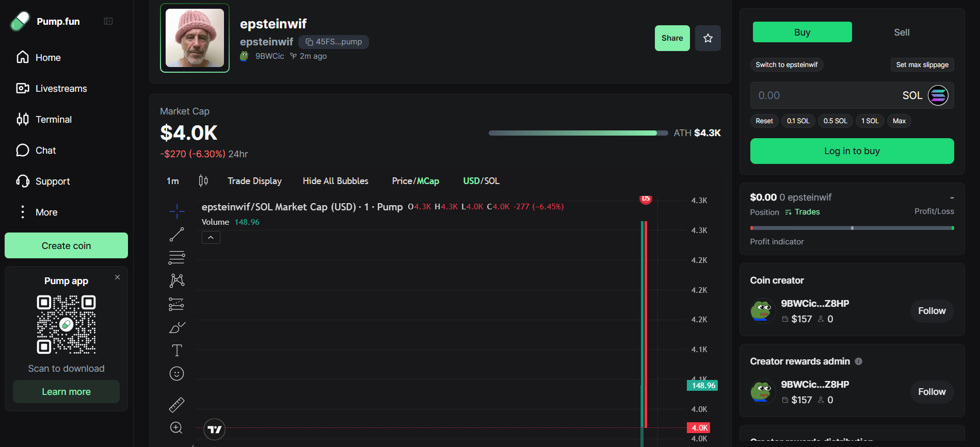The height and width of the screenshot is (447, 980).
Task: Click the ATH market cap progress bar
Action: tap(579, 133)
